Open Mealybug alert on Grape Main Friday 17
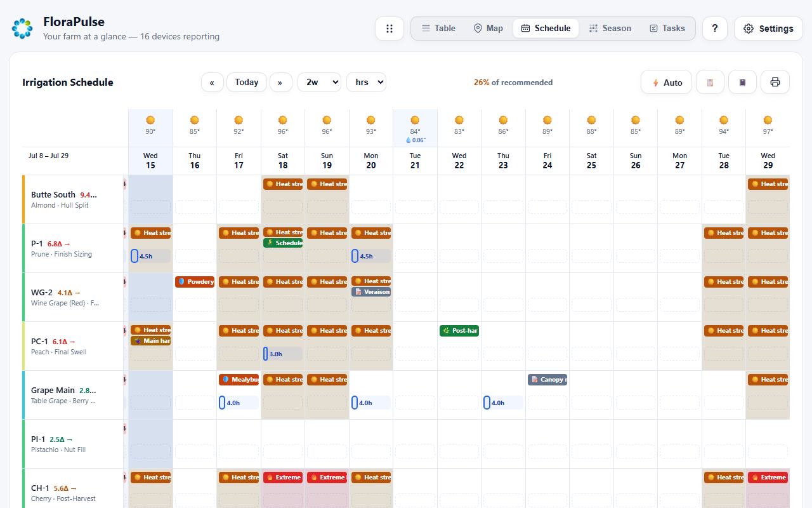 pyautogui.click(x=239, y=380)
